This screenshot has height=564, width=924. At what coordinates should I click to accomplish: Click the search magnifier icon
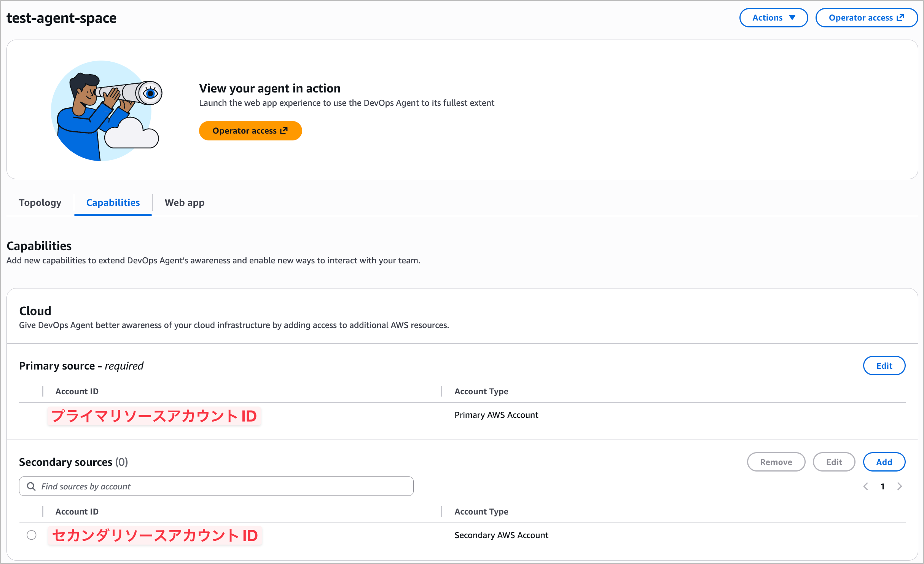click(31, 486)
